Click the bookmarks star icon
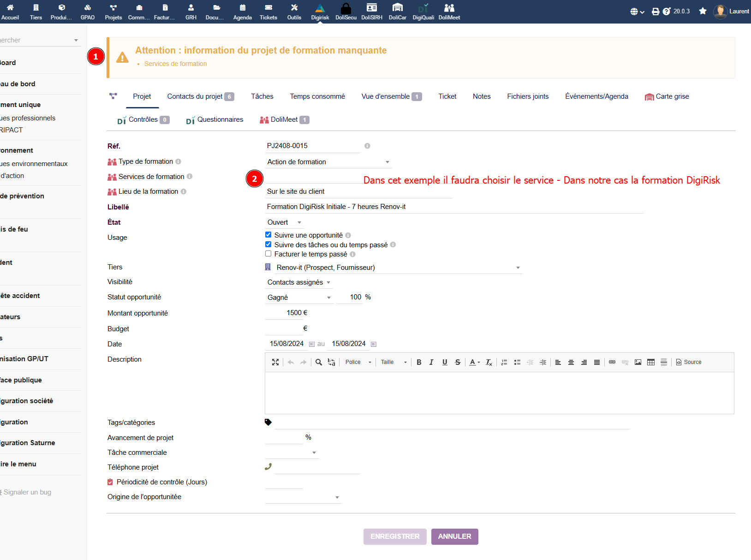Image resolution: width=751 pixels, height=560 pixels. pos(703,11)
